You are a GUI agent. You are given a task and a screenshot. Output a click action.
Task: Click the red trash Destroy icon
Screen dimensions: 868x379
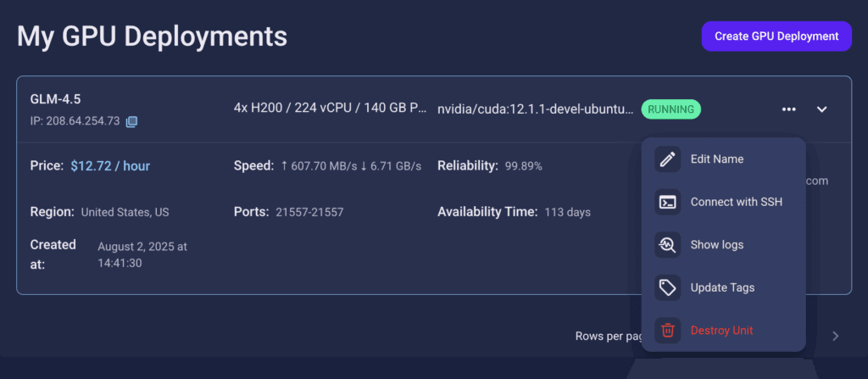point(668,330)
